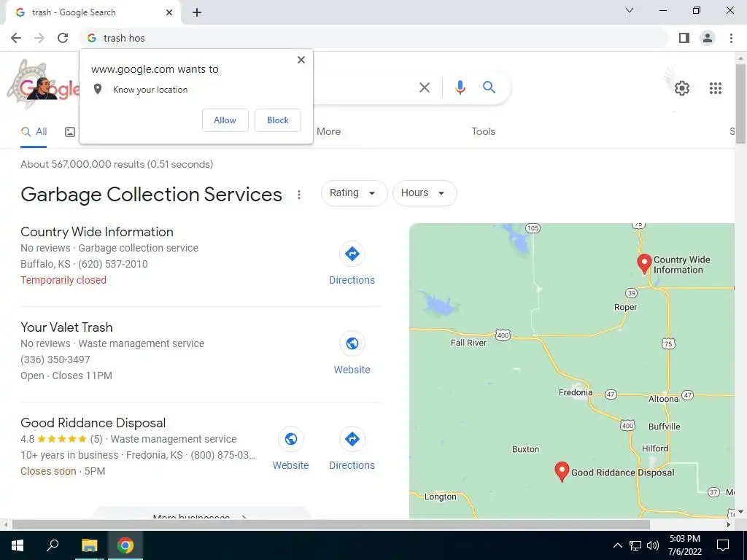Click Fredonia on the map
Viewport: 747px width, 560px height.
pyautogui.click(x=576, y=392)
